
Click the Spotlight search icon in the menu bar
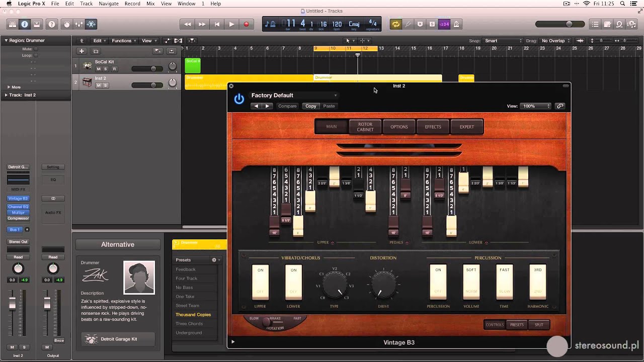click(x=623, y=4)
